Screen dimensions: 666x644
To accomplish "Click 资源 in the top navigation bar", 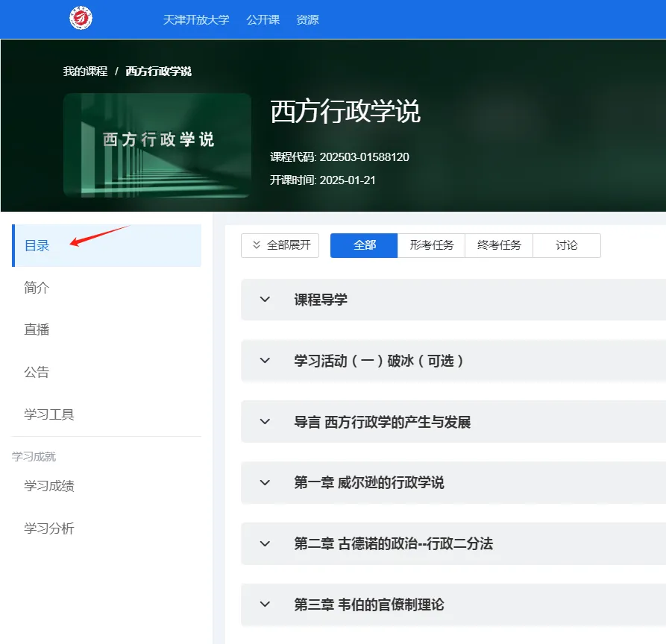I will click(x=307, y=20).
